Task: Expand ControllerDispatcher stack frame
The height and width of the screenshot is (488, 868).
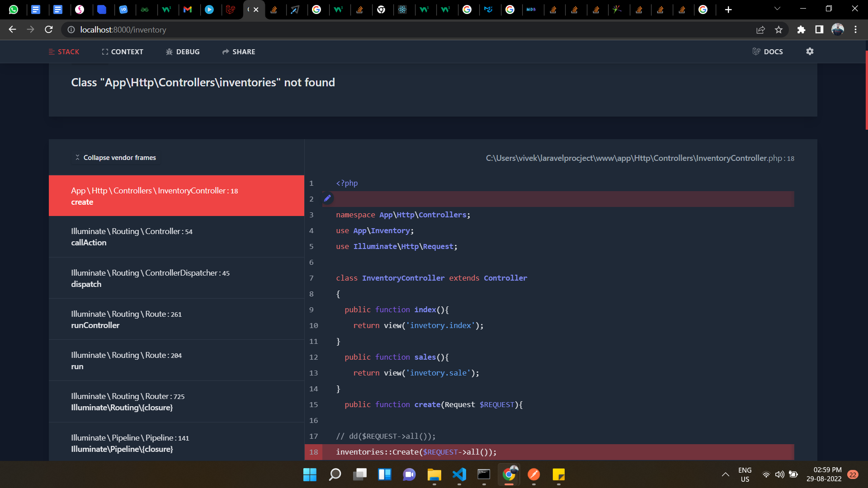Action: coord(176,278)
